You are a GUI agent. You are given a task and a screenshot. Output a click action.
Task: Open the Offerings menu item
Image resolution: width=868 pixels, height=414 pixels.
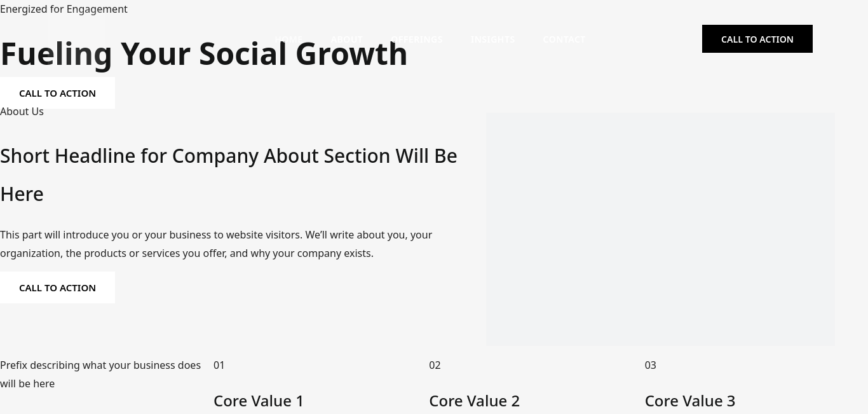416,39
